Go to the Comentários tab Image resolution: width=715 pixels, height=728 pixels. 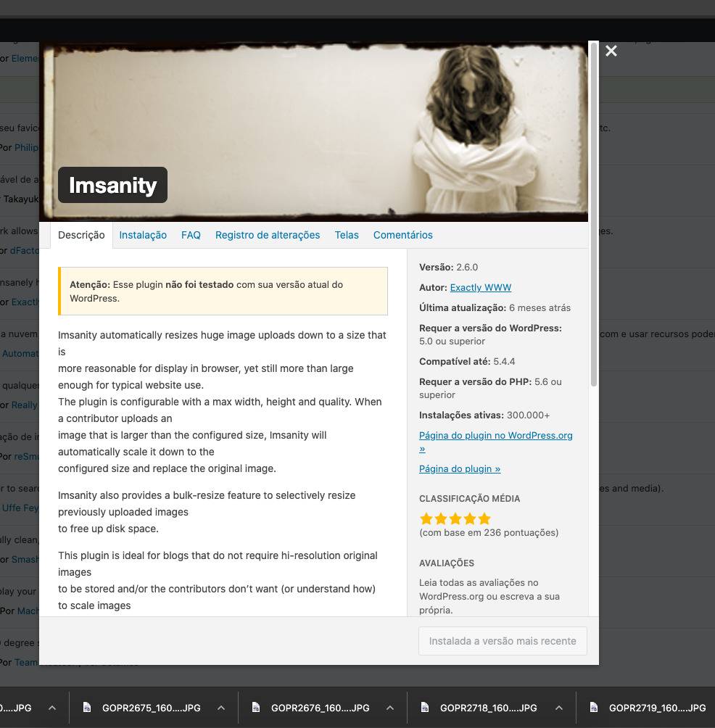coord(402,235)
